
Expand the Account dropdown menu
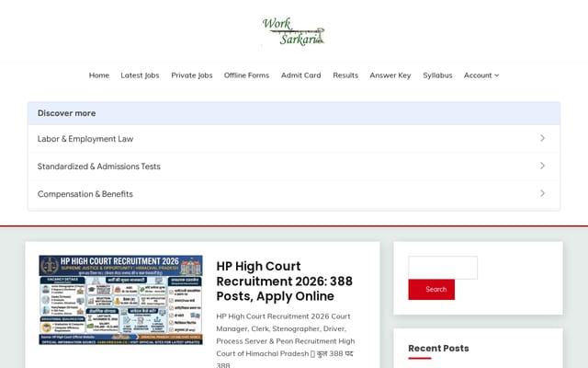point(481,75)
